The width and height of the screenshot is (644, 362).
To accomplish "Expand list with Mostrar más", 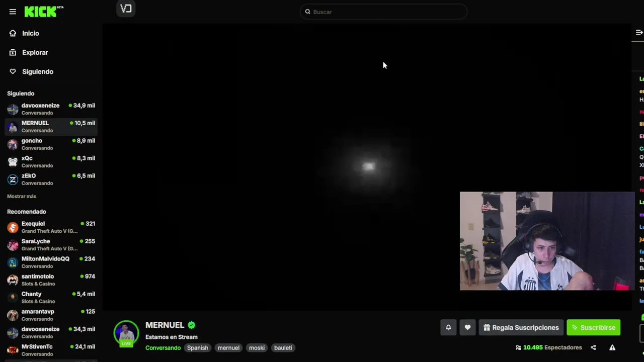I will (x=22, y=196).
